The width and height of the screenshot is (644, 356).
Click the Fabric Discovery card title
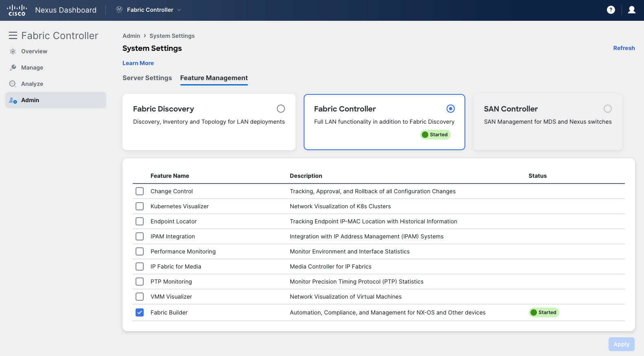(164, 109)
